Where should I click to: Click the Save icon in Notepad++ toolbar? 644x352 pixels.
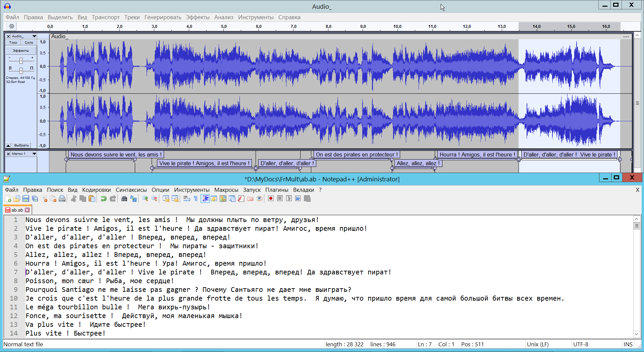click(26, 199)
